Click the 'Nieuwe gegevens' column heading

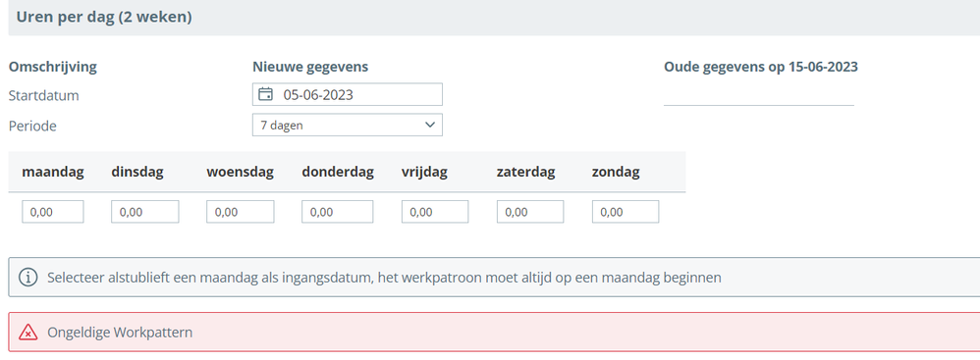point(310,67)
